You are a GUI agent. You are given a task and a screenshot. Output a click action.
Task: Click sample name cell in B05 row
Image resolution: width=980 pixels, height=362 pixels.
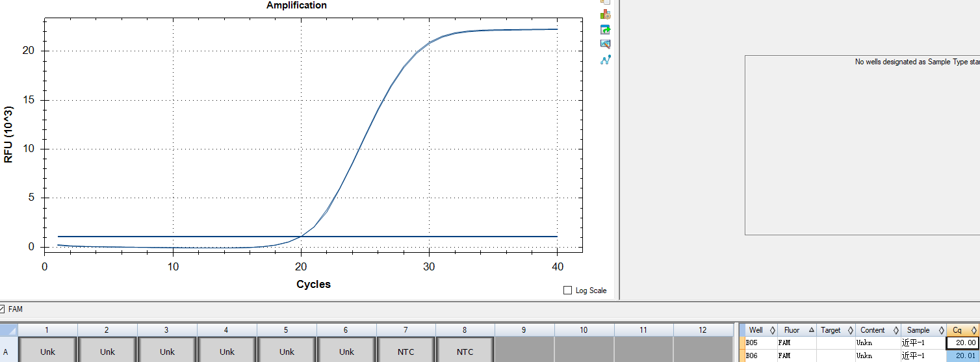923,343
